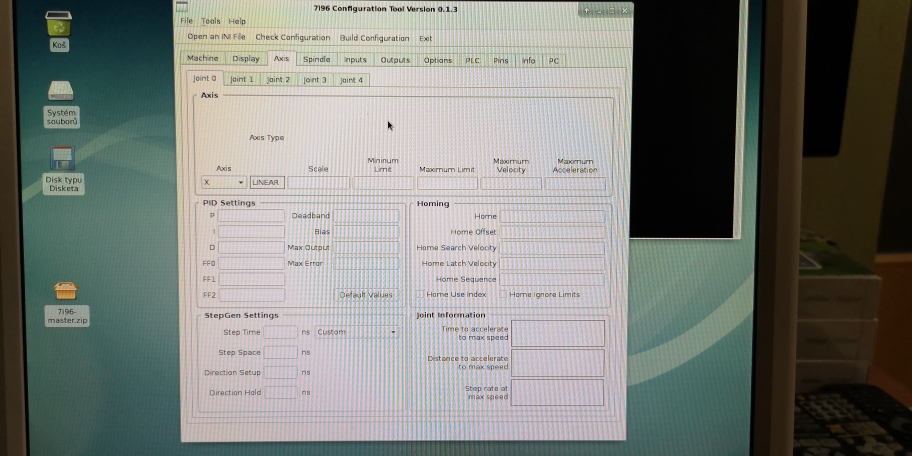The image size is (912, 456).
Task: Click Open an INI File
Action: coord(216,38)
